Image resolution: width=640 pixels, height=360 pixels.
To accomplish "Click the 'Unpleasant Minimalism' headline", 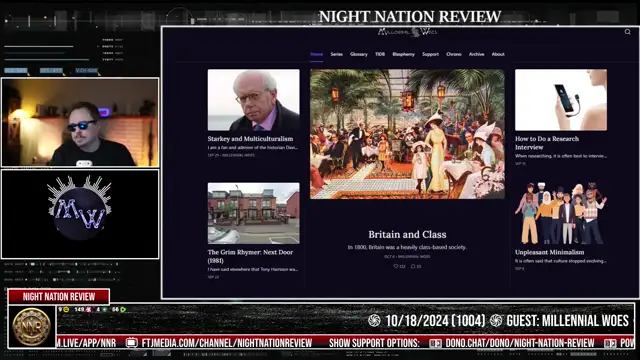I will coord(549,252).
